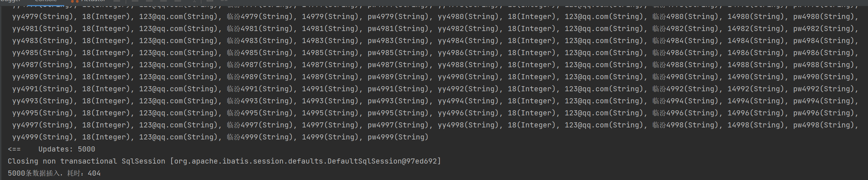
Task: Click the yy4986(String) parameter text
Action: pyautogui.click(x=468, y=53)
